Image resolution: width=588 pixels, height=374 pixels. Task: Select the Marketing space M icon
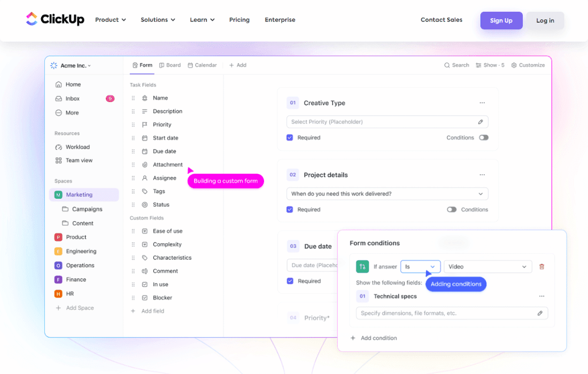(58, 195)
